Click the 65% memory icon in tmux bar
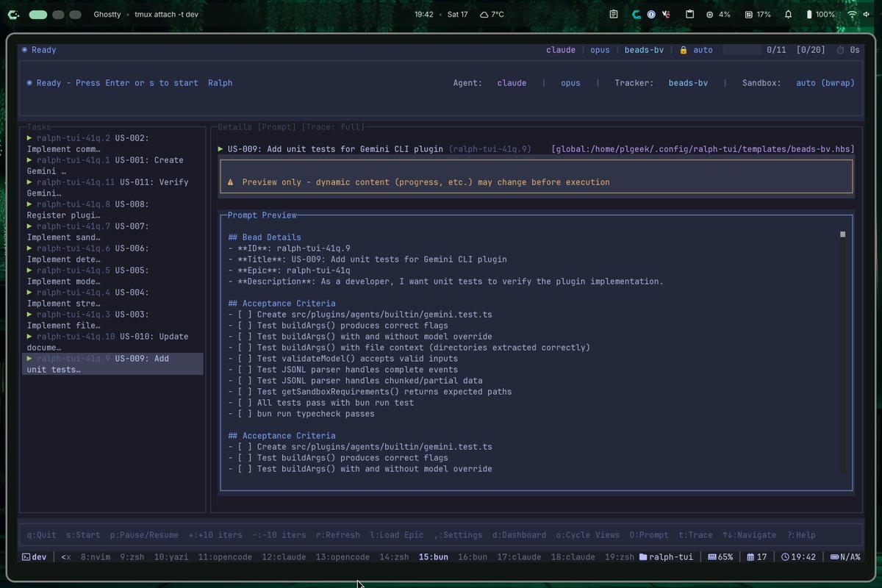The image size is (882, 588). [712, 557]
